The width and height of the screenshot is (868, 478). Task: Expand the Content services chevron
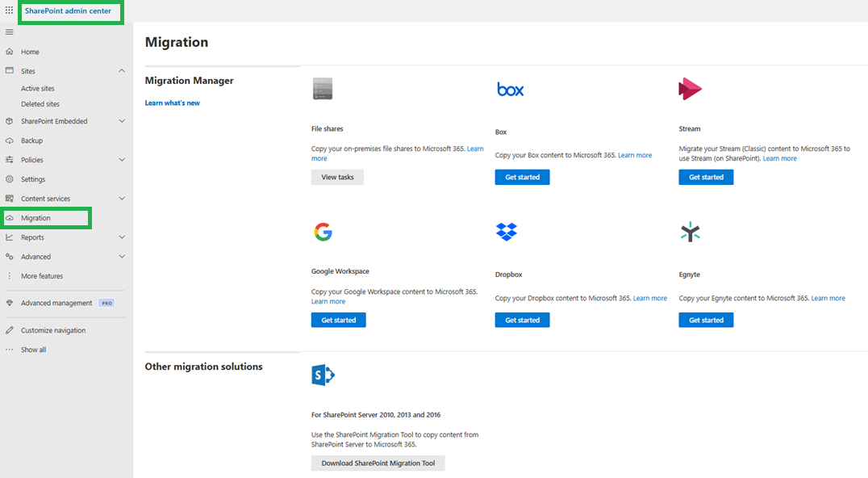coord(122,199)
